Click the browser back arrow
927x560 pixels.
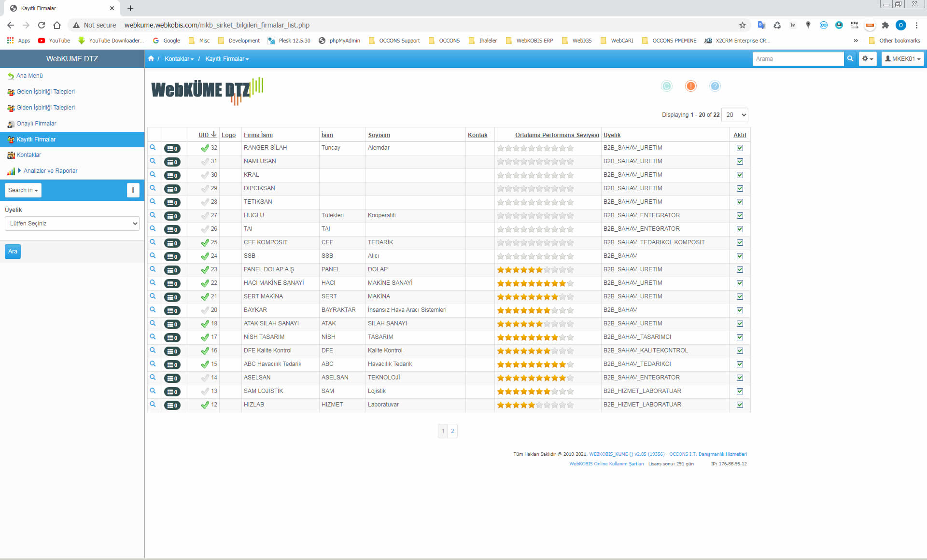click(11, 25)
